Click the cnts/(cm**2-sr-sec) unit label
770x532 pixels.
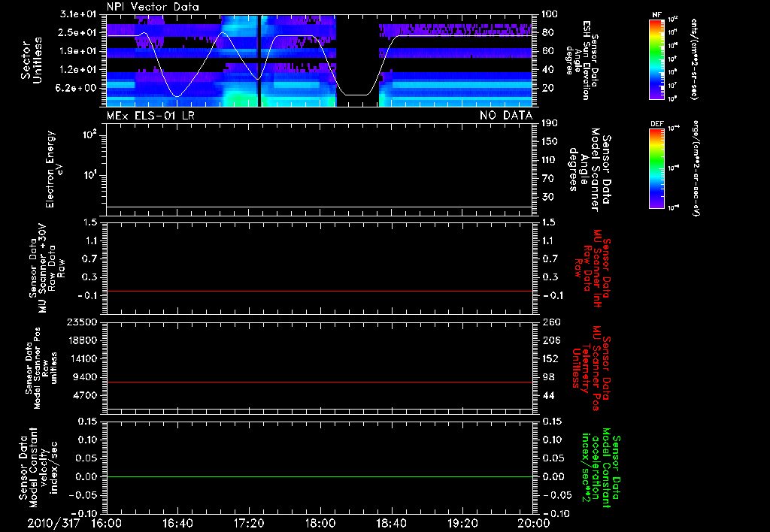click(x=694, y=59)
